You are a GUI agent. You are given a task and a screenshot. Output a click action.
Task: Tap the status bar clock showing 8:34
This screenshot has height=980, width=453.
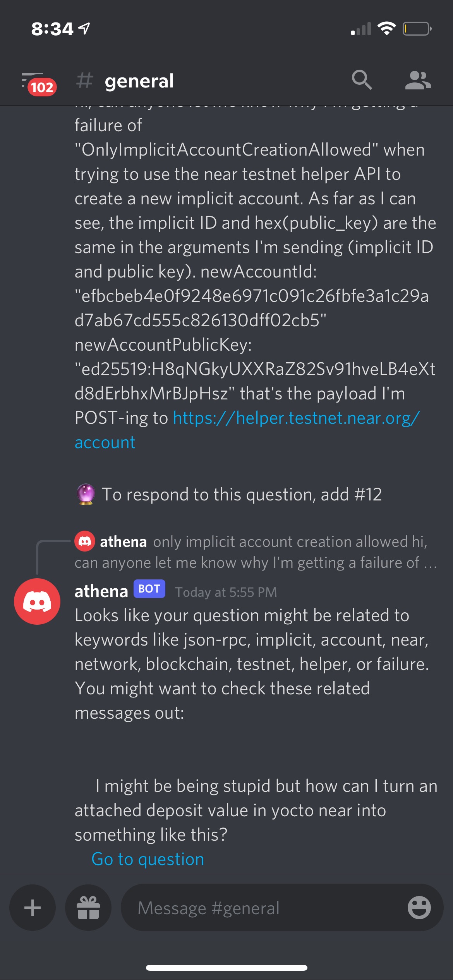[x=51, y=29]
